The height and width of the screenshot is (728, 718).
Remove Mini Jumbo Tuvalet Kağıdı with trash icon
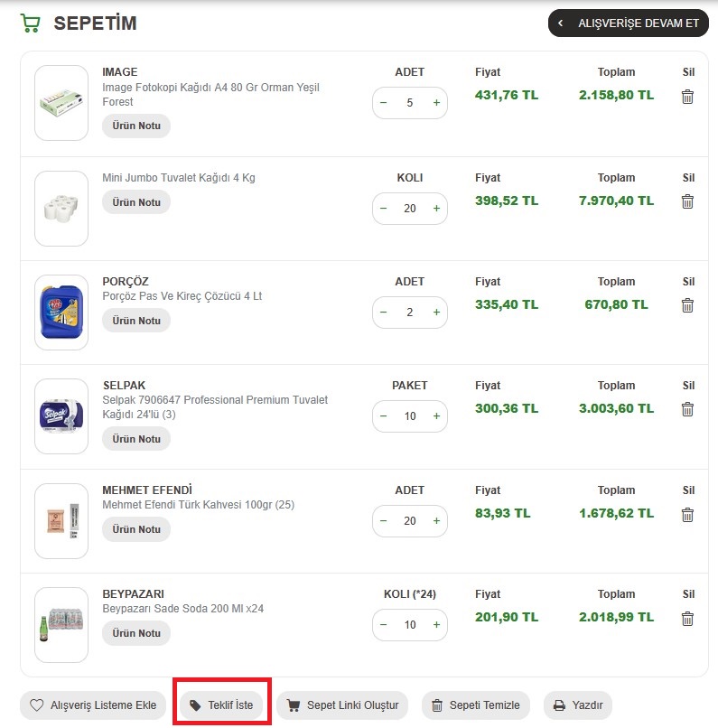click(x=687, y=201)
